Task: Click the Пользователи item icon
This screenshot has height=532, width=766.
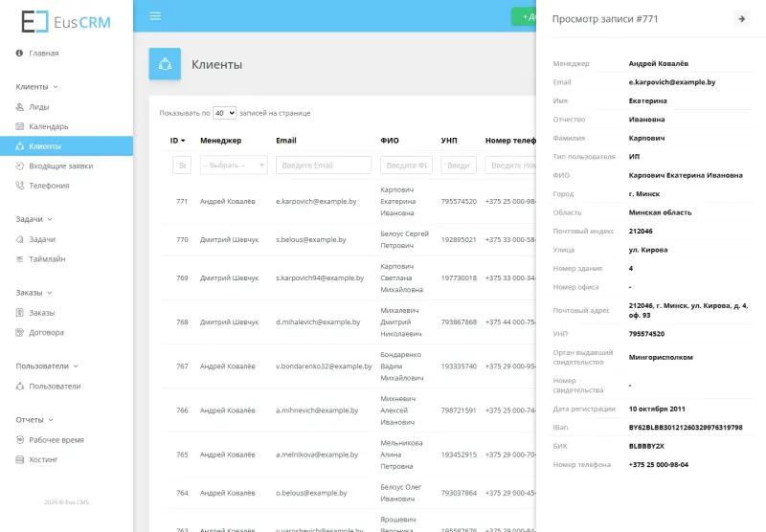Action: [x=19, y=386]
